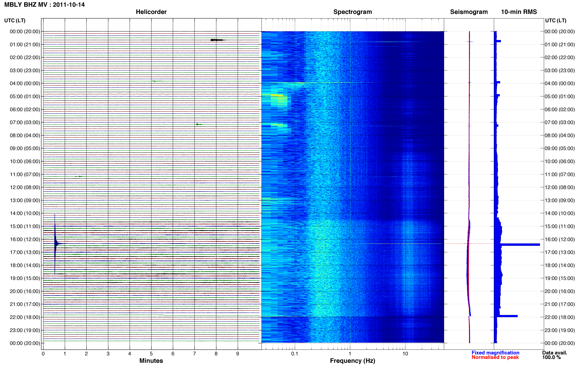Select the right-axis label "07:00 (03:00)"
The height and width of the screenshot is (368, 588).
560,122
